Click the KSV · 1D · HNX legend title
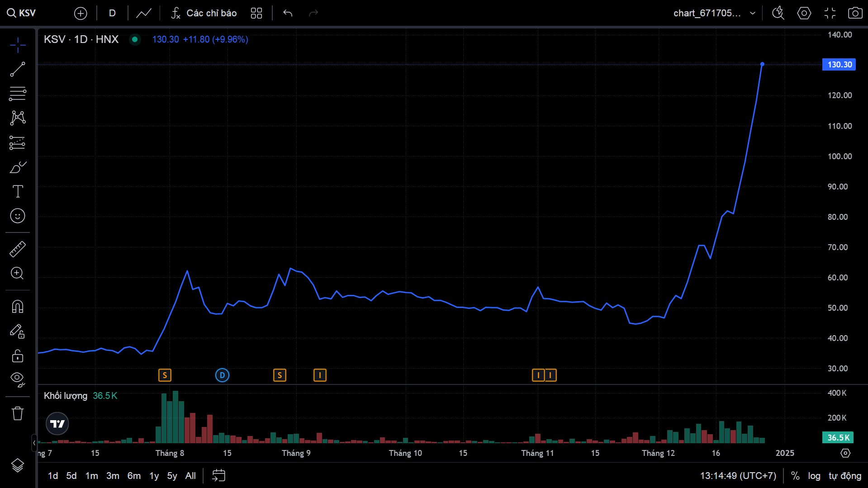 [81, 39]
